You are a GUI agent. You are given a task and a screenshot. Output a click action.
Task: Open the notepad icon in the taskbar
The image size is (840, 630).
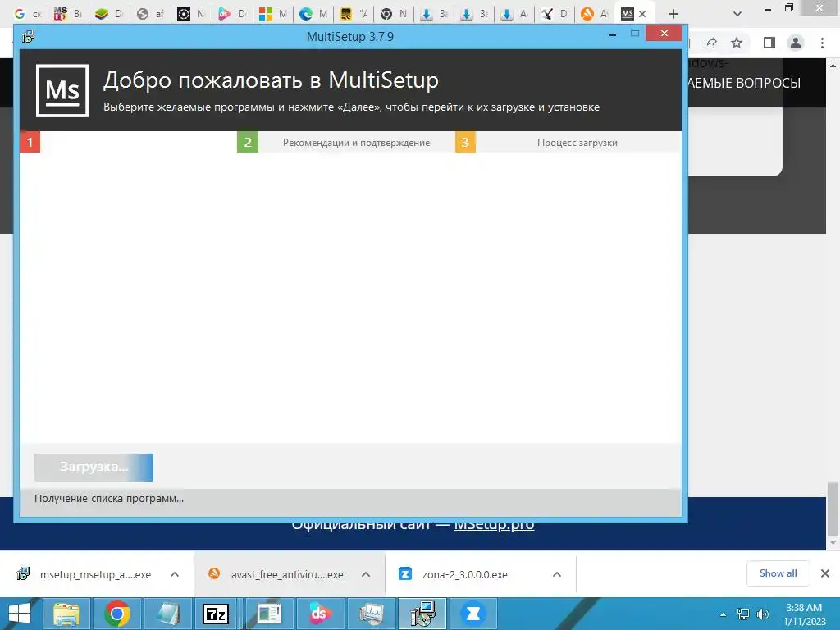[167, 614]
